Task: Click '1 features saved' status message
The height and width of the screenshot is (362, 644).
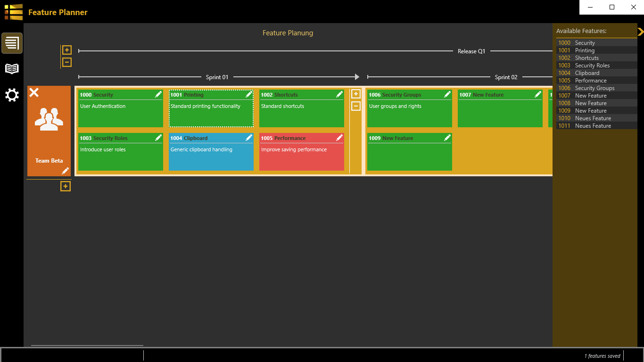Action: (x=603, y=356)
